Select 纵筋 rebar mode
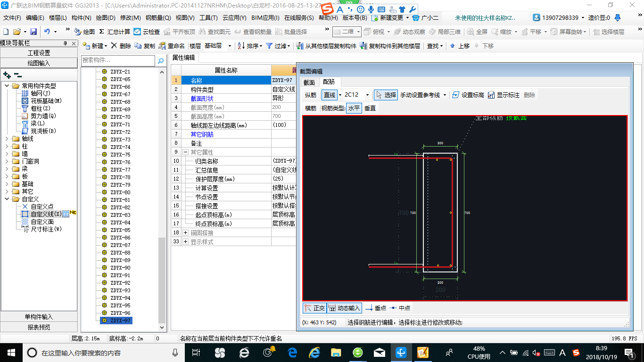Screen dimensions: 644x362 311,95
